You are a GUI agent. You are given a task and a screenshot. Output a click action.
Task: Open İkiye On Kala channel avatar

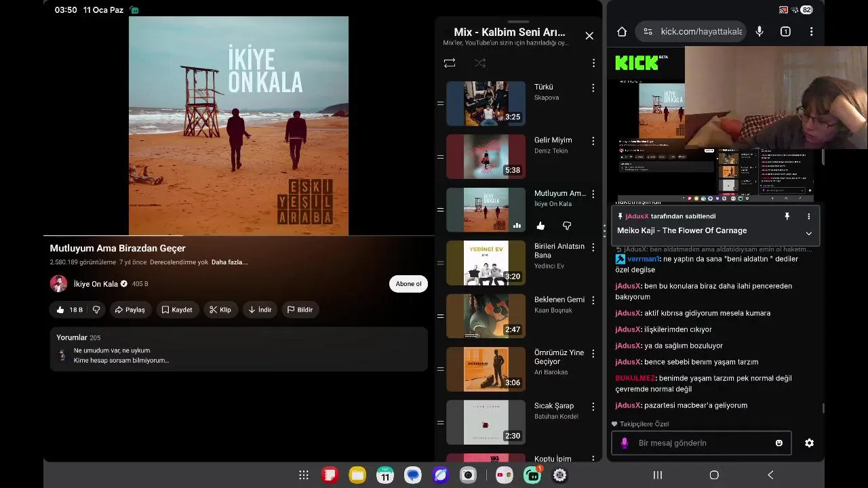point(59,284)
